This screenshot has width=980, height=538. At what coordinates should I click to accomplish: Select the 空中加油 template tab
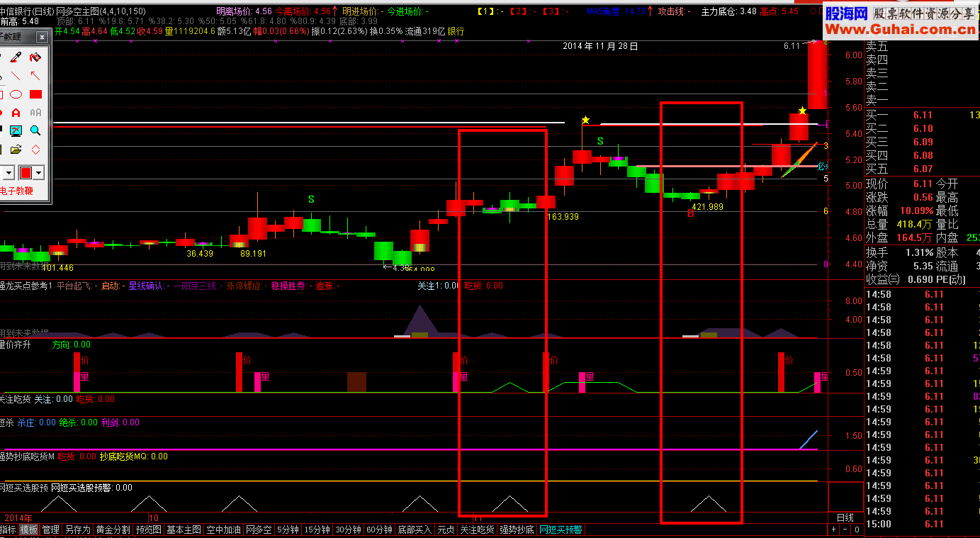coord(224,529)
